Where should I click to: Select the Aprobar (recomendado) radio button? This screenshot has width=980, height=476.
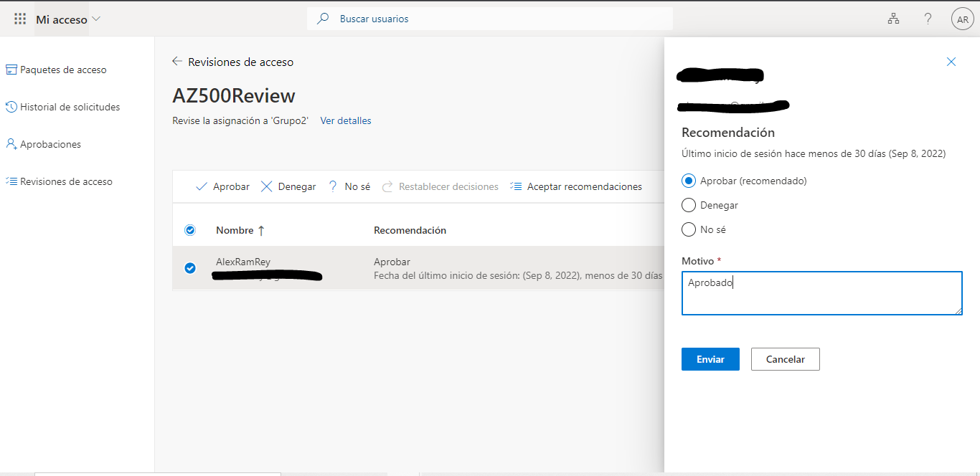(689, 181)
